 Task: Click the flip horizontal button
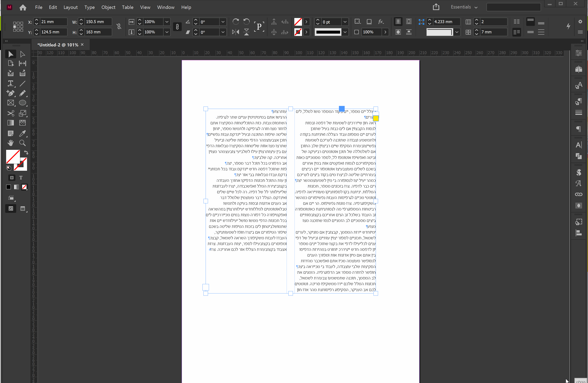235,32
